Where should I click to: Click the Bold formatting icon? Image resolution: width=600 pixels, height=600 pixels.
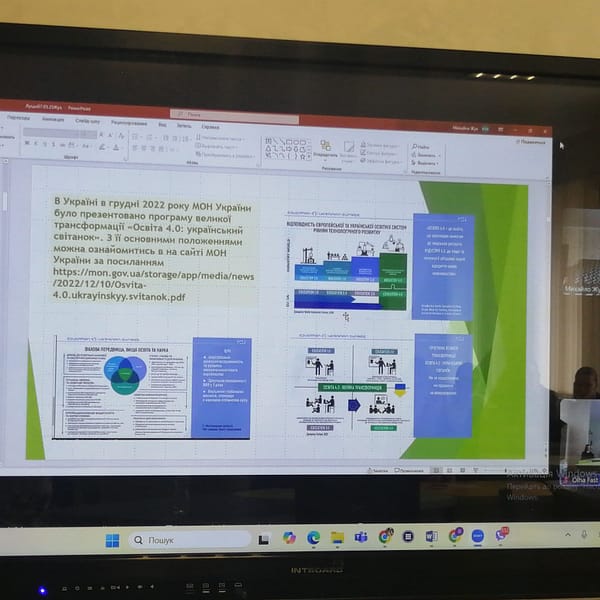click(x=29, y=145)
